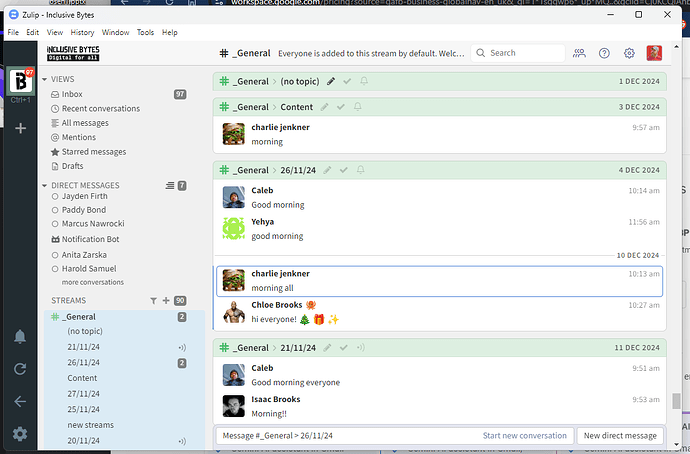Toggle notification bell for 26/11/24 topic
This screenshot has height=454, width=690.
tap(360, 170)
